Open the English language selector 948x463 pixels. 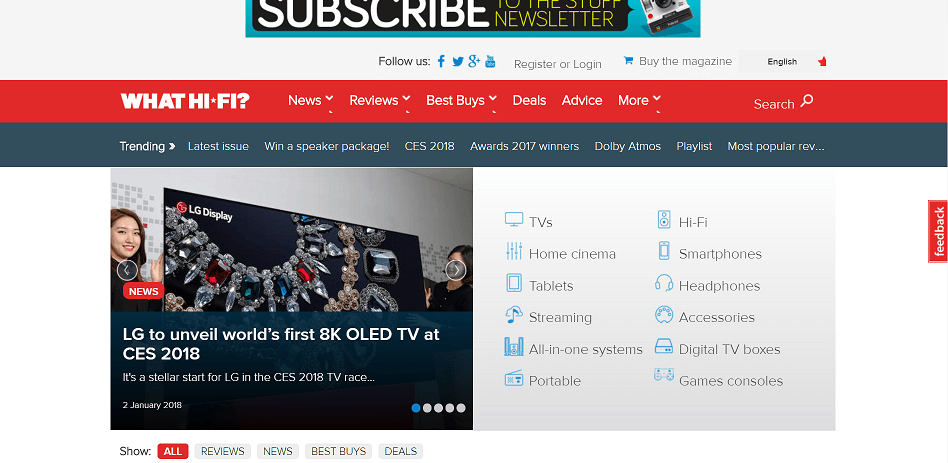782,61
